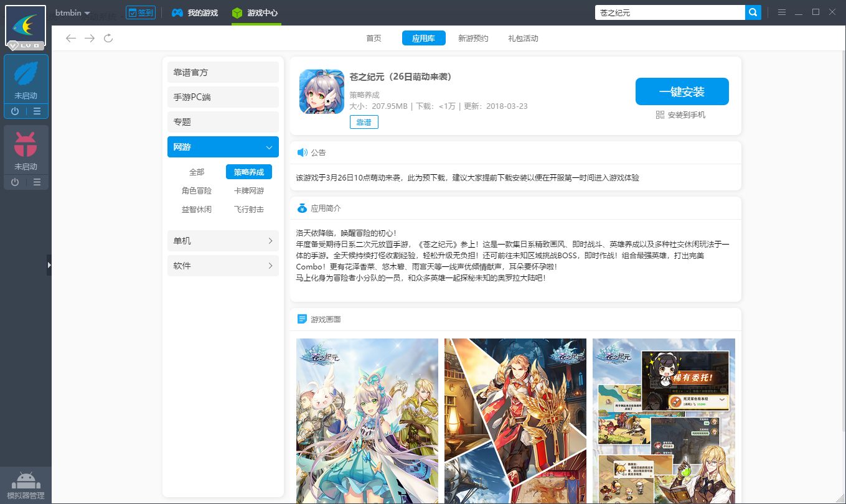Select the 手游PC端 category
846x504 pixels.
tap(223, 97)
